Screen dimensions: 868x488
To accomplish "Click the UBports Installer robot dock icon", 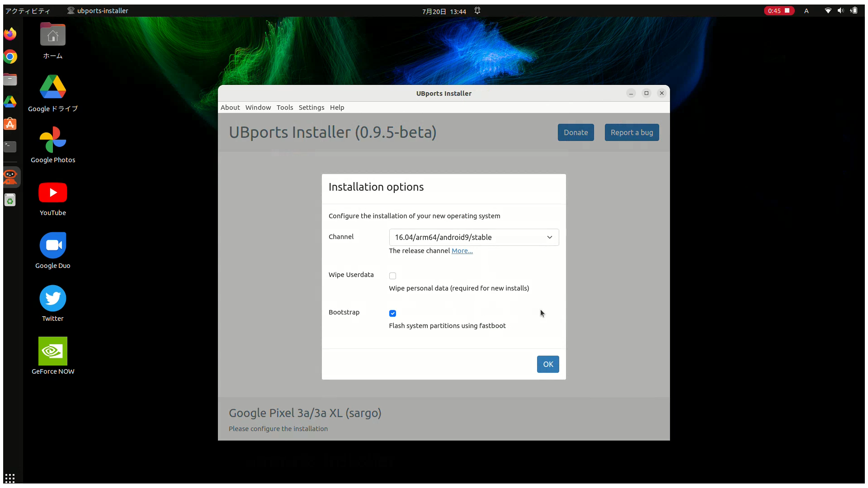I will point(10,176).
